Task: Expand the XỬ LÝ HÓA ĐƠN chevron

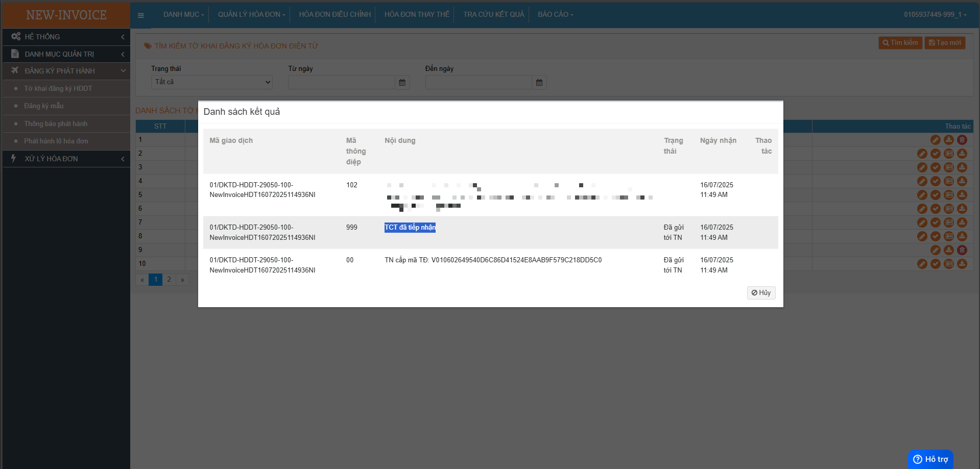Action: click(123, 159)
